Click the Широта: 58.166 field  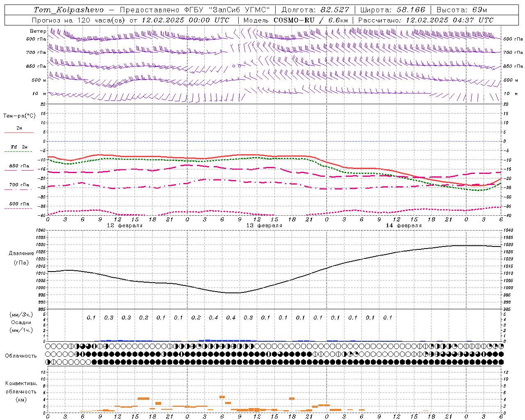(x=393, y=10)
